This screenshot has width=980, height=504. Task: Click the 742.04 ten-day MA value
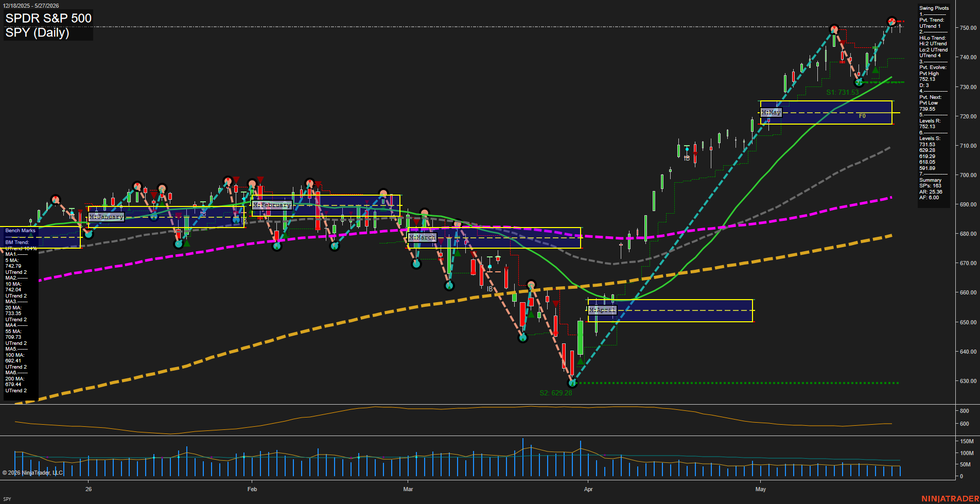point(13,290)
